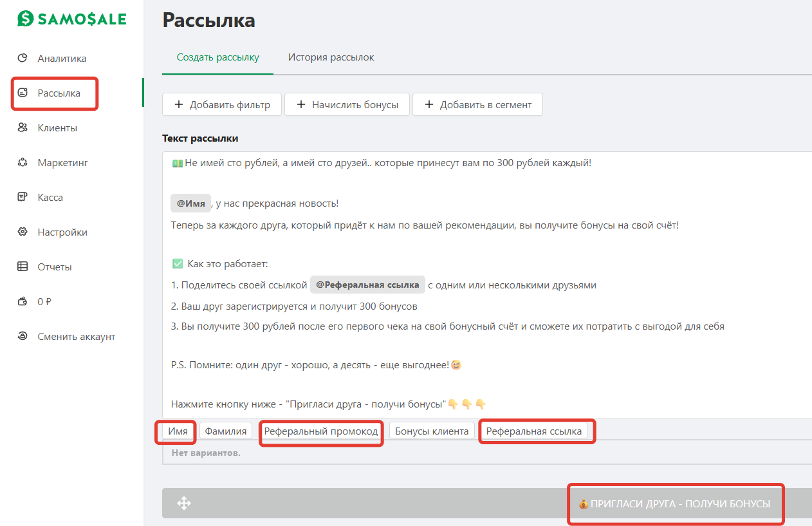The height and width of the screenshot is (526, 812).
Task: Click the line 'Как это работает:'
Action: [219, 264]
